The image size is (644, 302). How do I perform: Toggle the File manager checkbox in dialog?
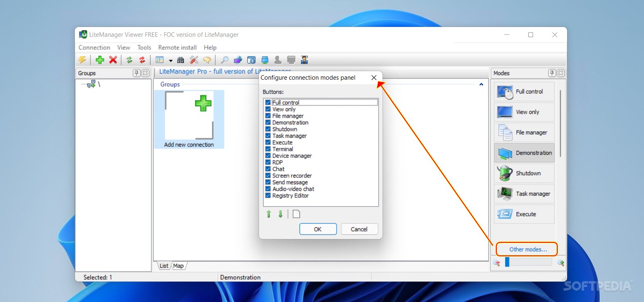pyautogui.click(x=268, y=116)
